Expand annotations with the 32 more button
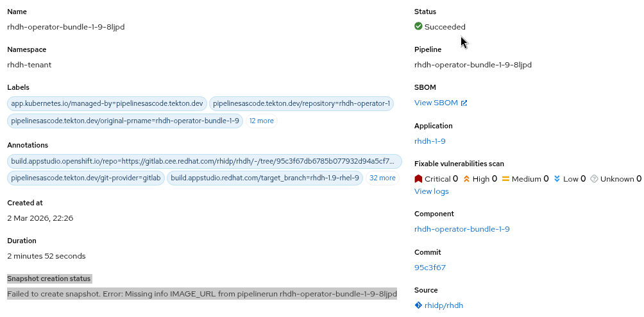This screenshot has height=317, width=644. point(382,178)
